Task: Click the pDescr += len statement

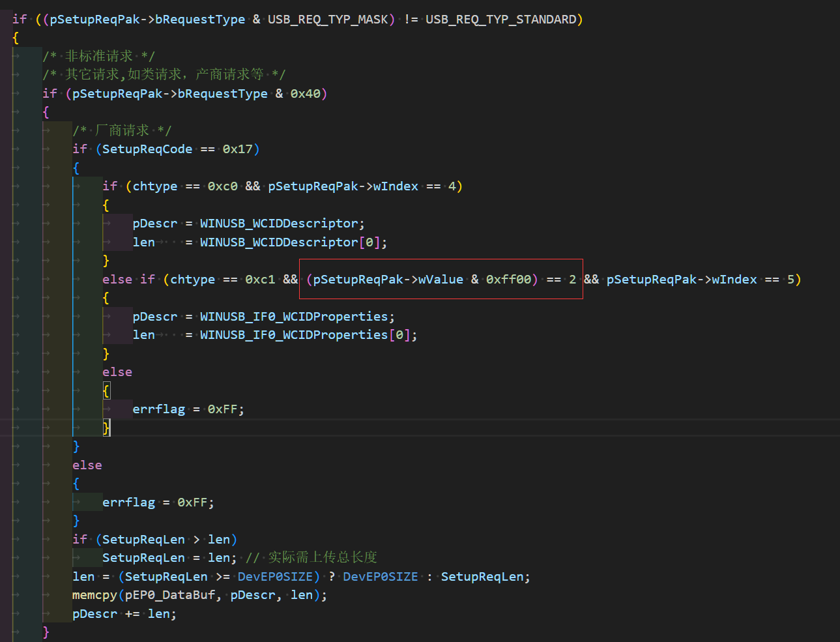Action: click(x=124, y=614)
